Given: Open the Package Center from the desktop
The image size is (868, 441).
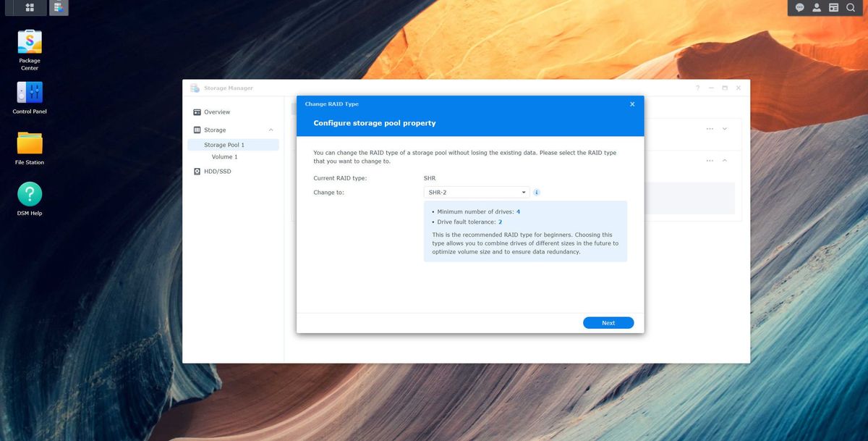Looking at the screenshot, I should (x=29, y=41).
